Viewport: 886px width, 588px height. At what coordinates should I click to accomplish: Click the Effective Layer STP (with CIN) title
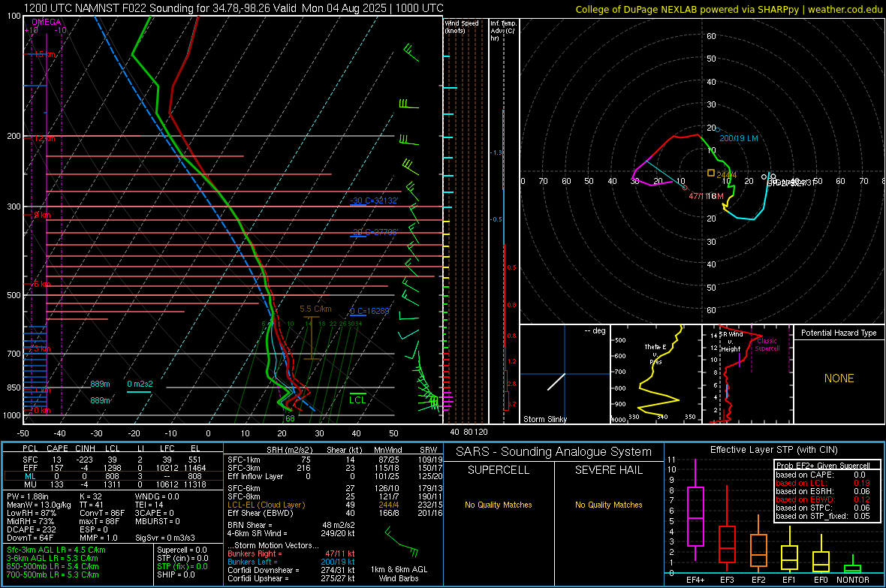click(773, 450)
